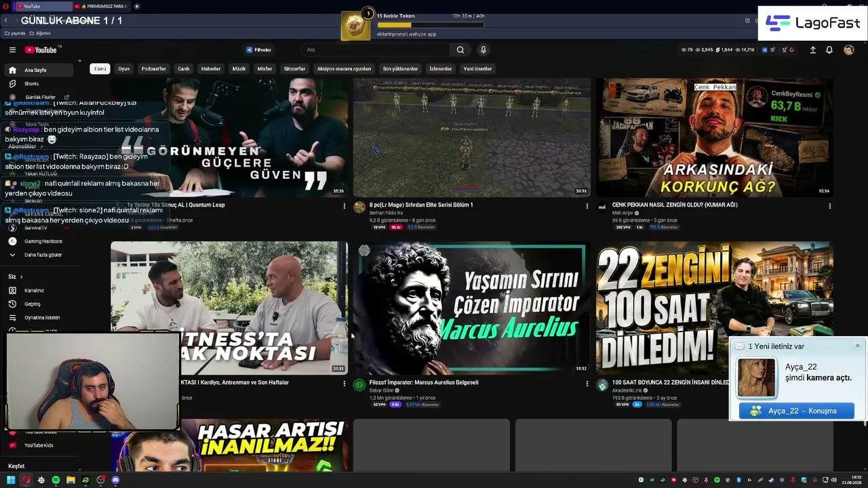
Task: Select the Podcast'ler filter chip
Action: point(154,68)
